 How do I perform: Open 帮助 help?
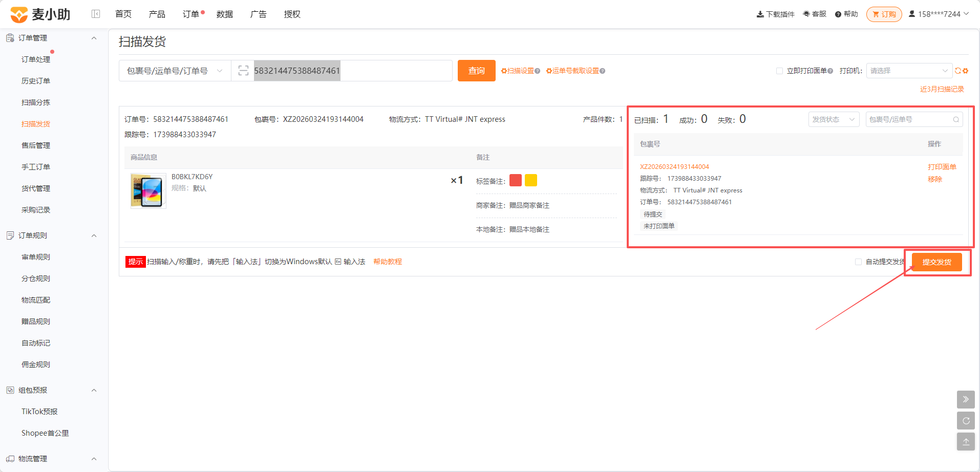point(846,14)
